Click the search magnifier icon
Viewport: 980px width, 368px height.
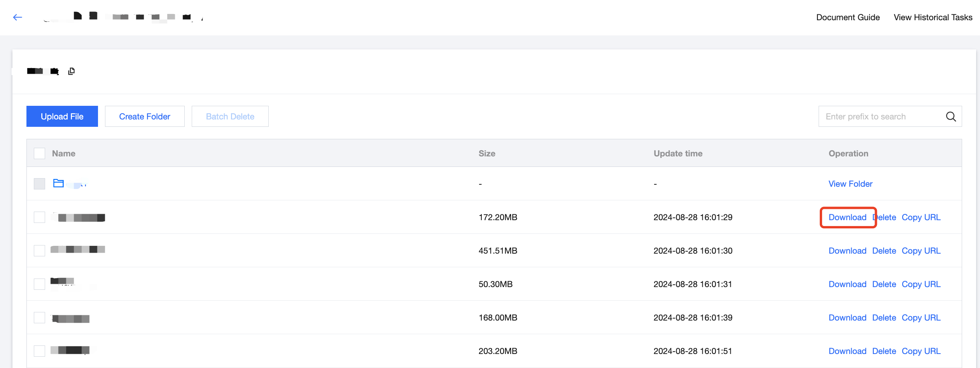point(950,117)
